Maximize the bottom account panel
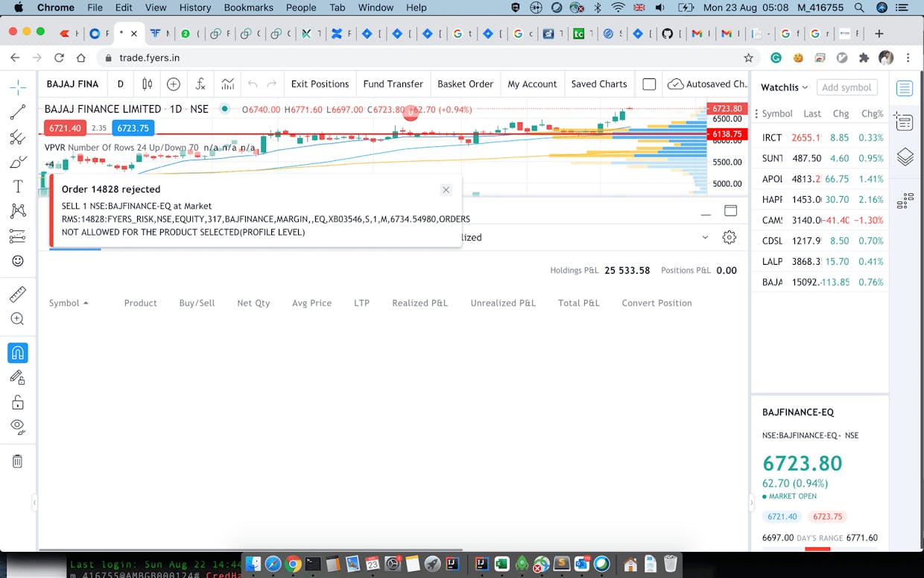The width and height of the screenshot is (924, 578). (731, 210)
